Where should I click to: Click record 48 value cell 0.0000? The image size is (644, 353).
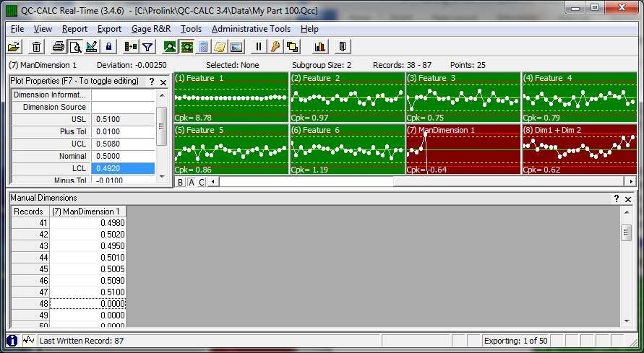coord(88,304)
